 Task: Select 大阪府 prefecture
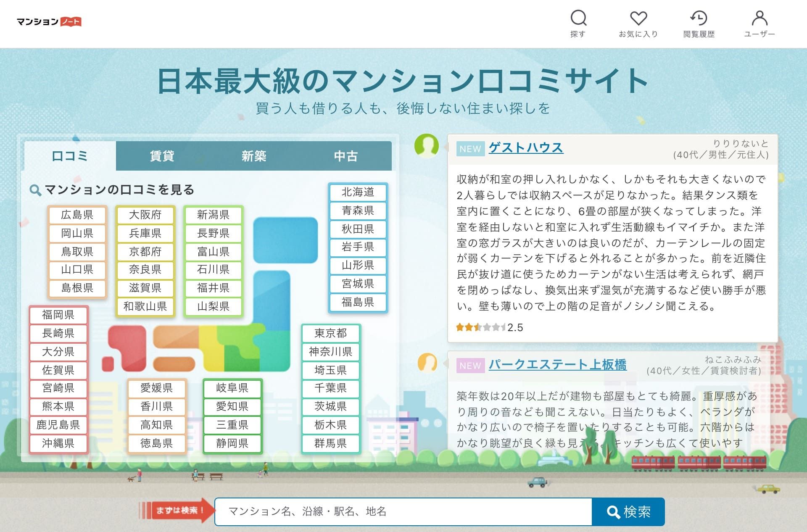tap(145, 215)
